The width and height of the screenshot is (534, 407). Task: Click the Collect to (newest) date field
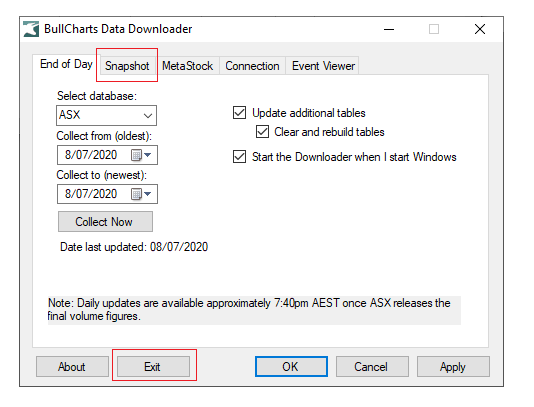(x=107, y=194)
